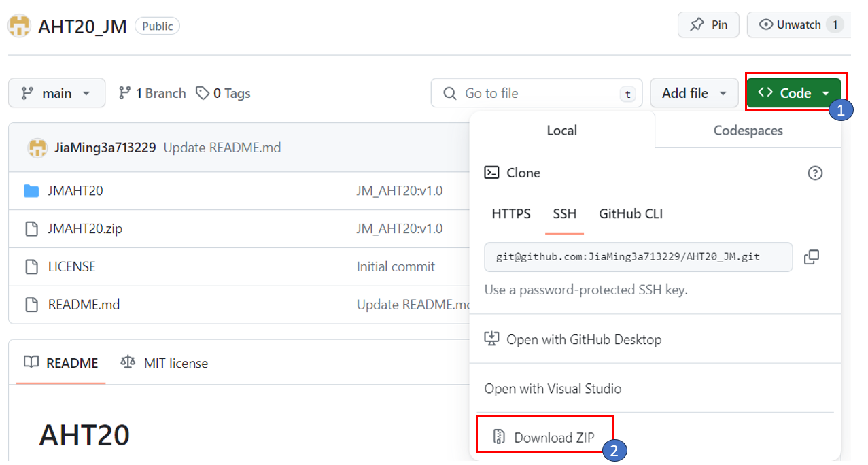The width and height of the screenshot is (868, 465).
Task: Click the git@github.com SSH URL field
Action: point(638,257)
